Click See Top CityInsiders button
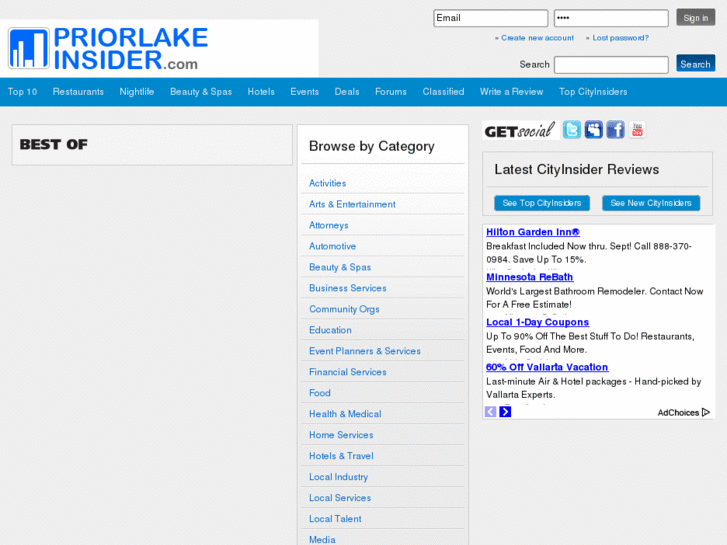The image size is (727, 545). pyautogui.click(x=542, y=203)
